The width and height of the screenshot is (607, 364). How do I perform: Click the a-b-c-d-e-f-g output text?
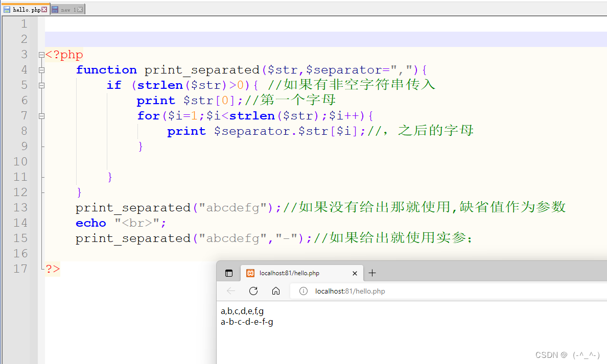click(247, 322)
